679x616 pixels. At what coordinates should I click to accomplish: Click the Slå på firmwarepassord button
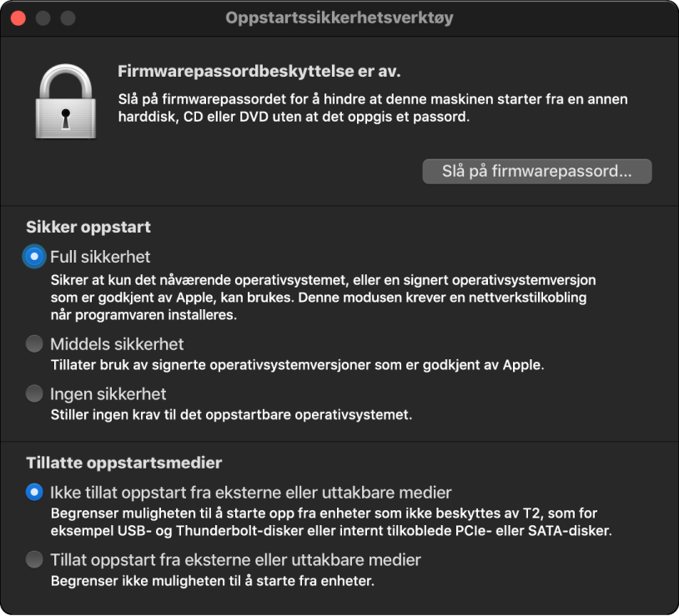pyautogui.click(x=536, y=172)
